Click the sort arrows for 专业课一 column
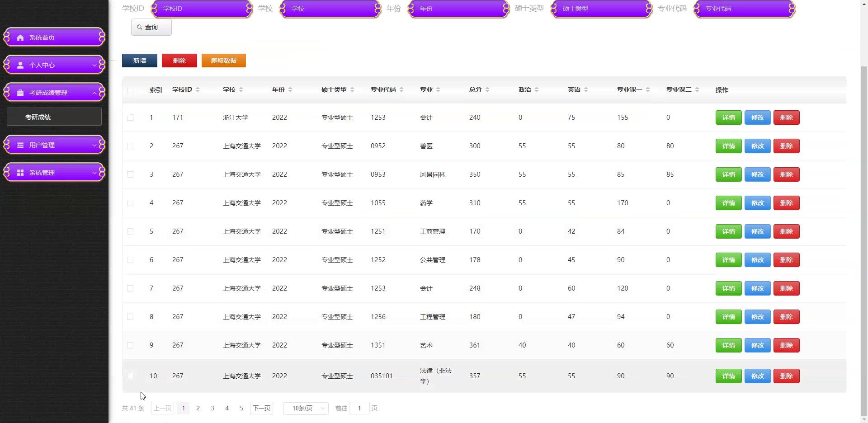The image size is (868, 423). point(648,89)
